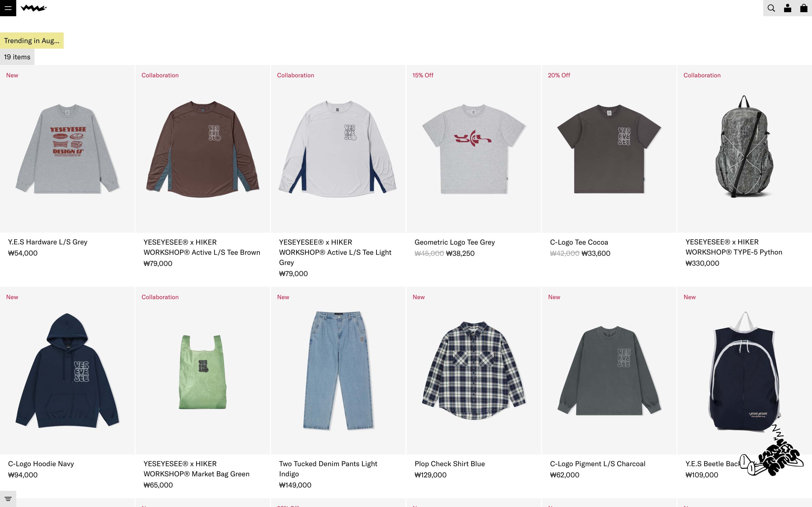Click the YESEYESEE brand logo
This screenshot has width=812, height=507.
click(x=33, y=8)
